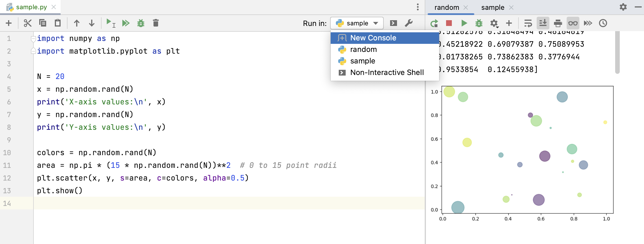Screen dimensions: 644x244
Task: Toggle Scroll to End button
Action: point(543,23)
